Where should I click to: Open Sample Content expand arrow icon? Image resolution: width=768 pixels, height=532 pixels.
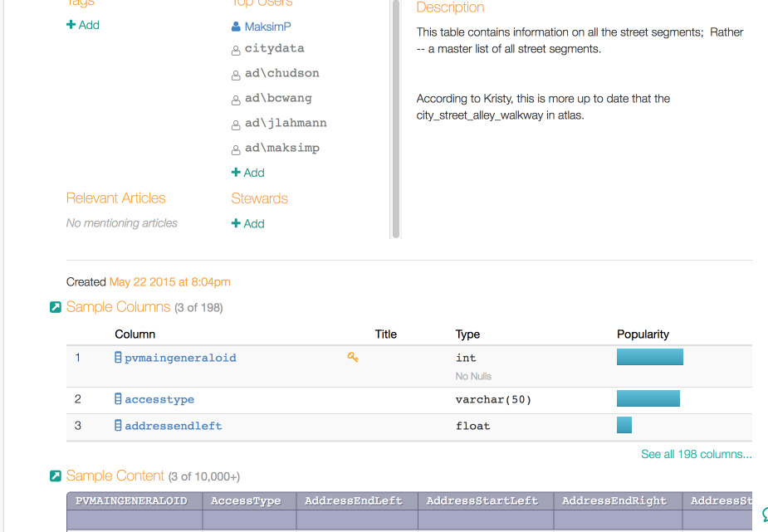point(56,476)
